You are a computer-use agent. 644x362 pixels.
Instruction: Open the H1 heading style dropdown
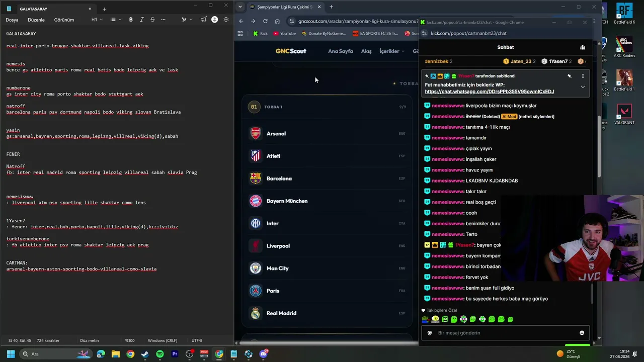(x=97, y=20)
